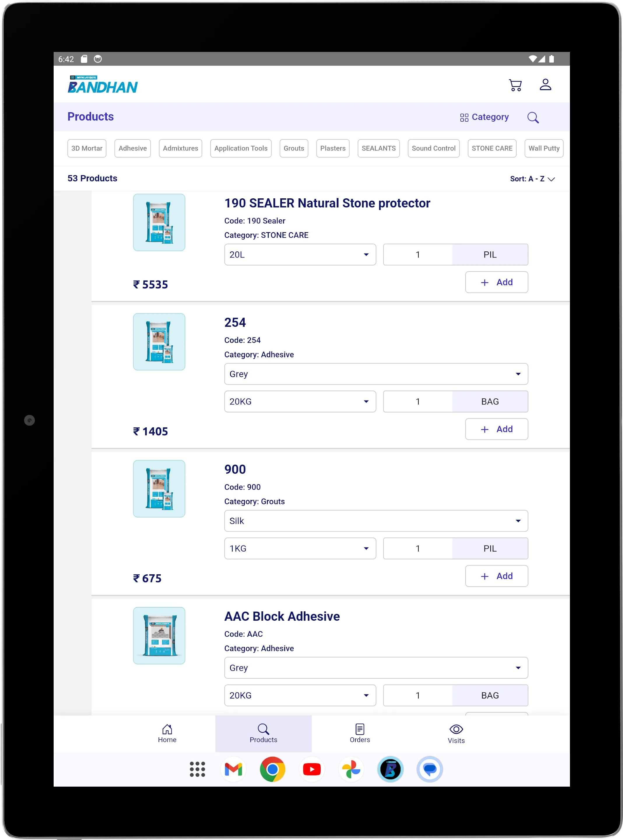The width and height of the screenshot is (623, 840).
Task: Open Messages app from the dock
Action: (x=429, y=769)
